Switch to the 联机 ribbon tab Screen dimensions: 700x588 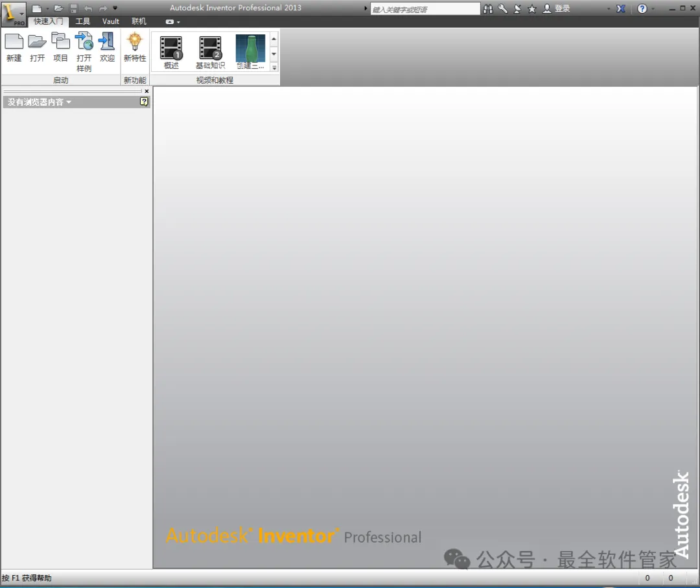pos(139,21)
